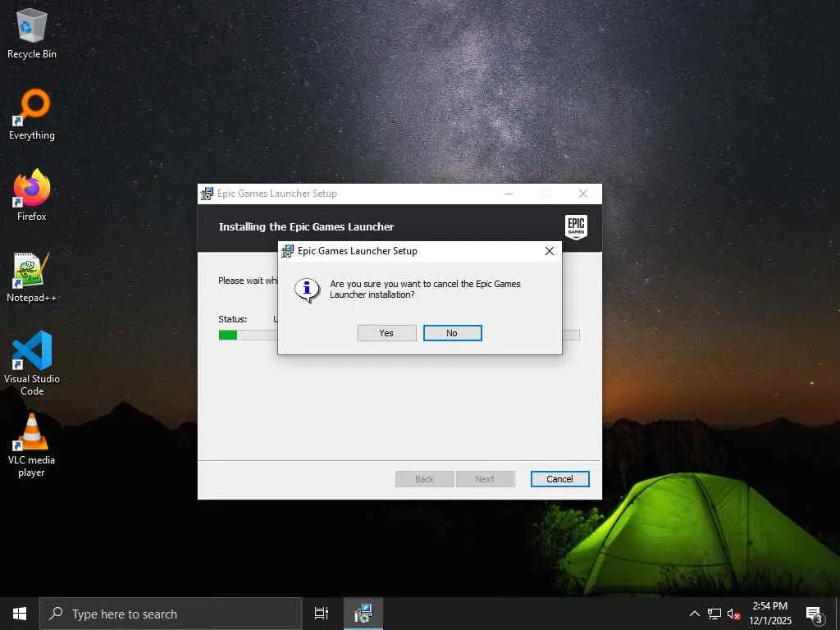Screen dimensions: 840x630
Task: Choose No to continue installation
Action: (452, 333)
